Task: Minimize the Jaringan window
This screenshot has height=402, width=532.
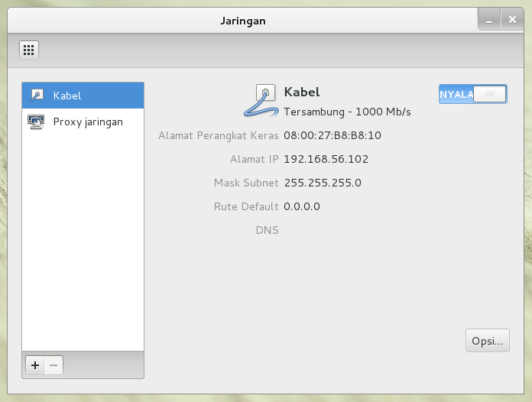Action: (489, 21)
